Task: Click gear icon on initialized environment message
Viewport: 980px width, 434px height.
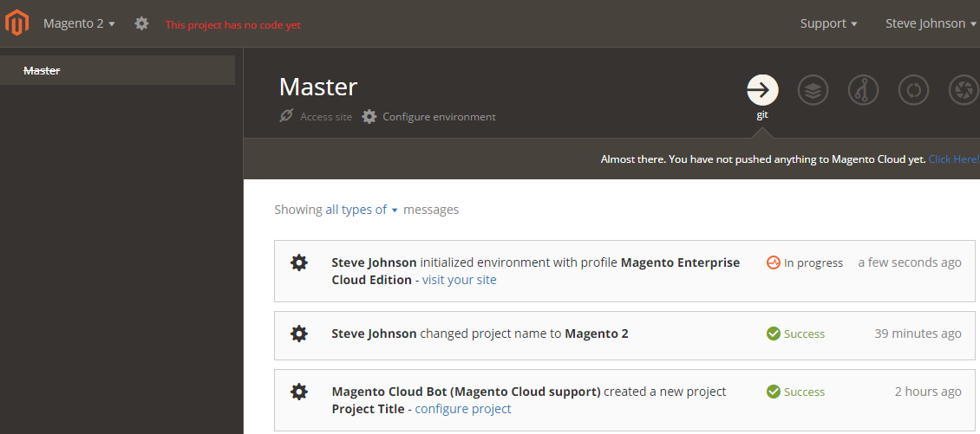Action: pyautogui.click(x=299, y=262)
